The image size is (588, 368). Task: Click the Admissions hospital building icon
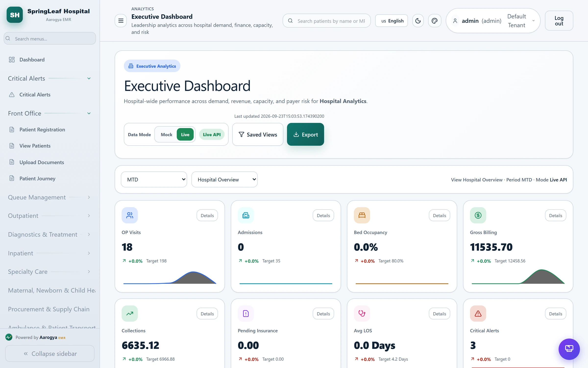pos(246,215)
